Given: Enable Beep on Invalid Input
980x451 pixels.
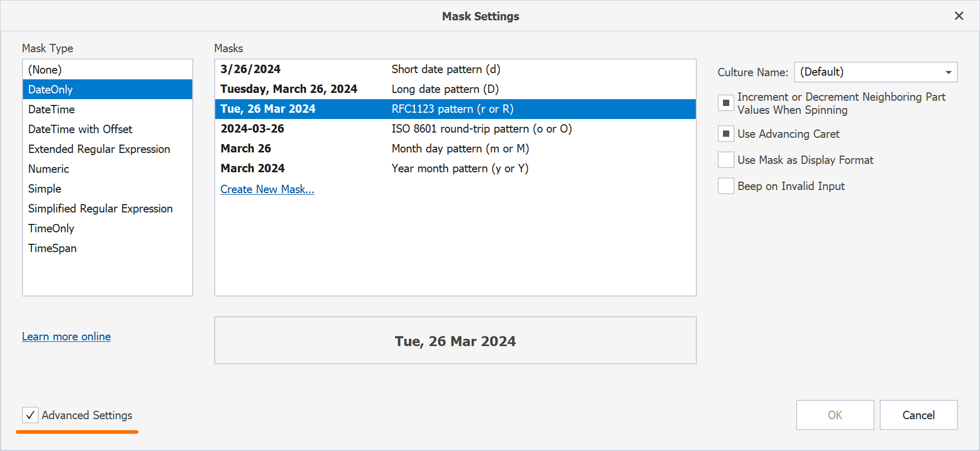Looking at the screenshot, I should [726, 186].
